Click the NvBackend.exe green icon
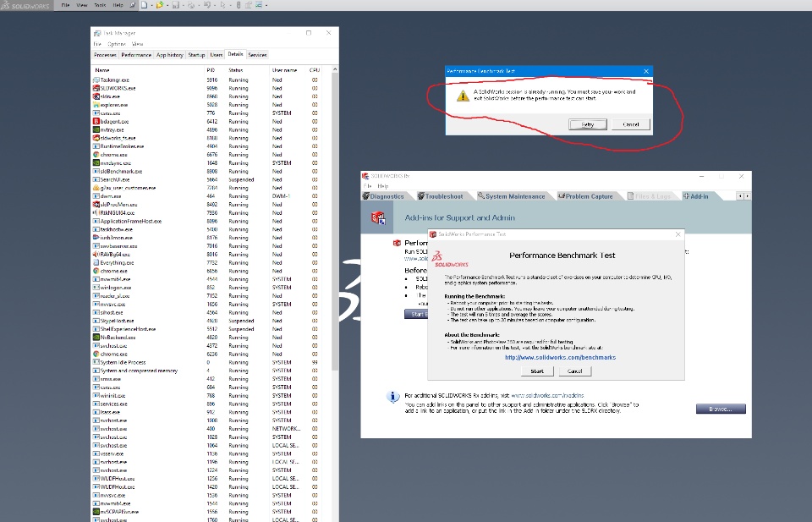Image resolution: width=812 pixels, height=522 pixels. (x=96, y=337)
